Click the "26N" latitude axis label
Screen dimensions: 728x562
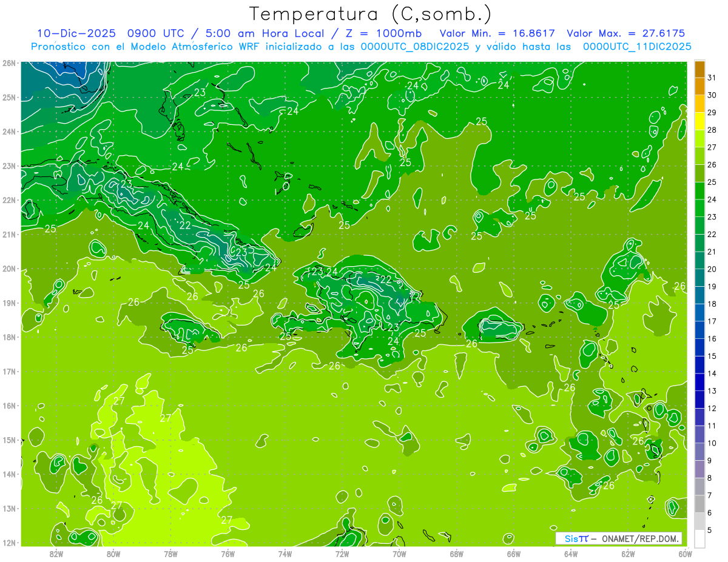pyautogui.click(x=8, y=63)
